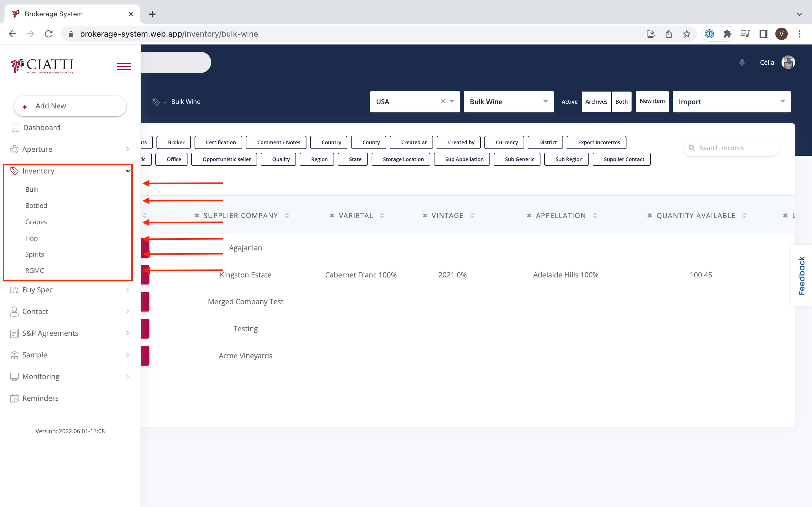
Task: Select the Active records filter
Action: [x=570, y=102]
